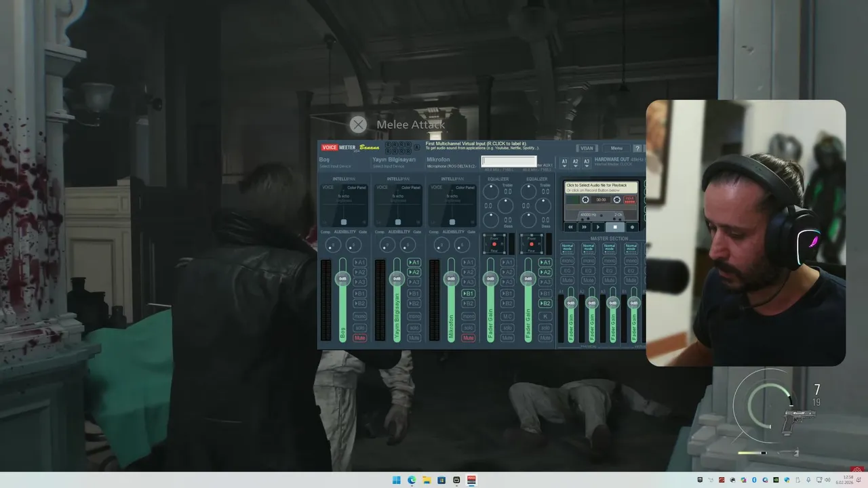Click the virtual input label text field

(509, 161)
